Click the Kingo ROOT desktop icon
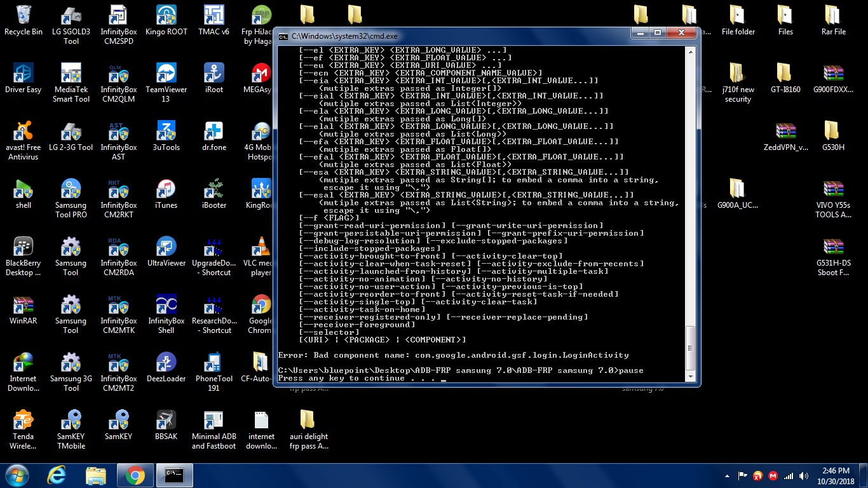The height and width of the screenshot is (488, 868). (x=166, y=20)
